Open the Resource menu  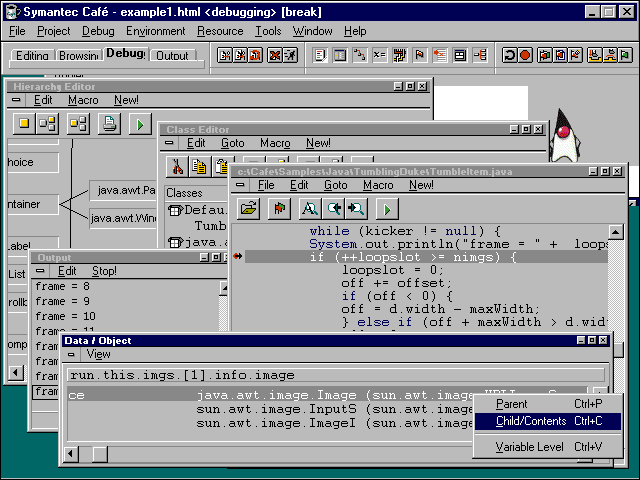pos(220,31)
